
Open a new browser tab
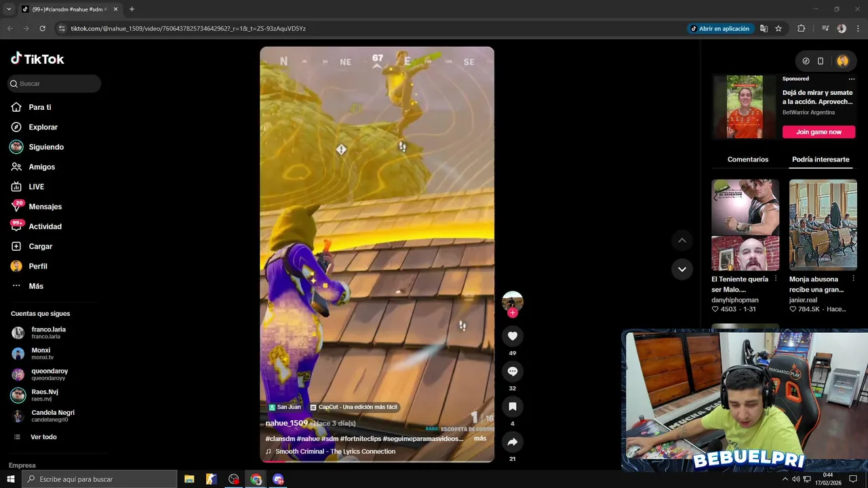tap(132, 9)
